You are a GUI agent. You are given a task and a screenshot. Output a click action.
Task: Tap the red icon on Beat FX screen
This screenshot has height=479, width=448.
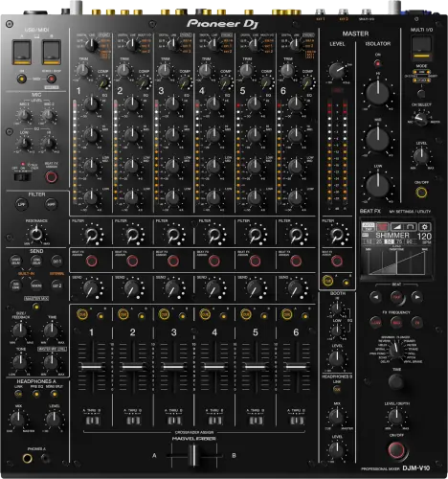(x=382, y=227)
